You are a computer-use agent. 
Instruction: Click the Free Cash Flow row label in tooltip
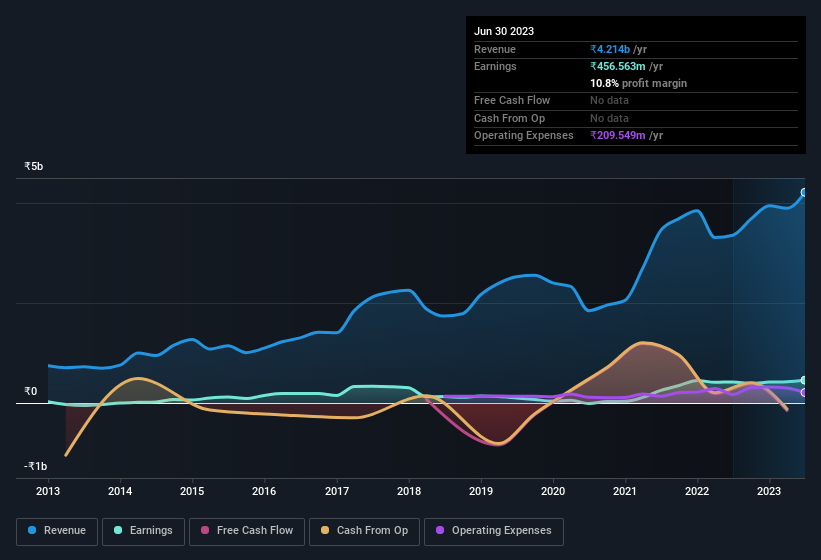coord(512,100)
